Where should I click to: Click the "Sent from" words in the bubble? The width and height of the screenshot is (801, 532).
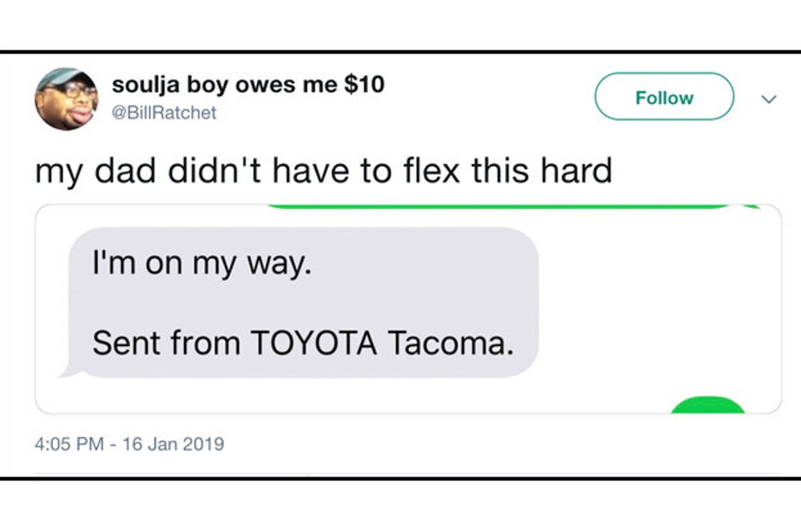165,344
